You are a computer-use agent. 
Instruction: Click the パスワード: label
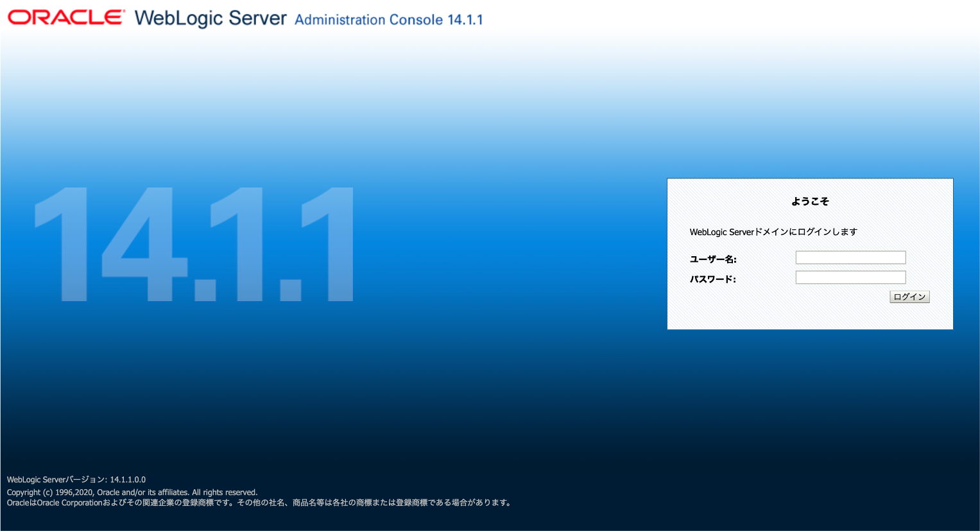(x=712, y=279)
